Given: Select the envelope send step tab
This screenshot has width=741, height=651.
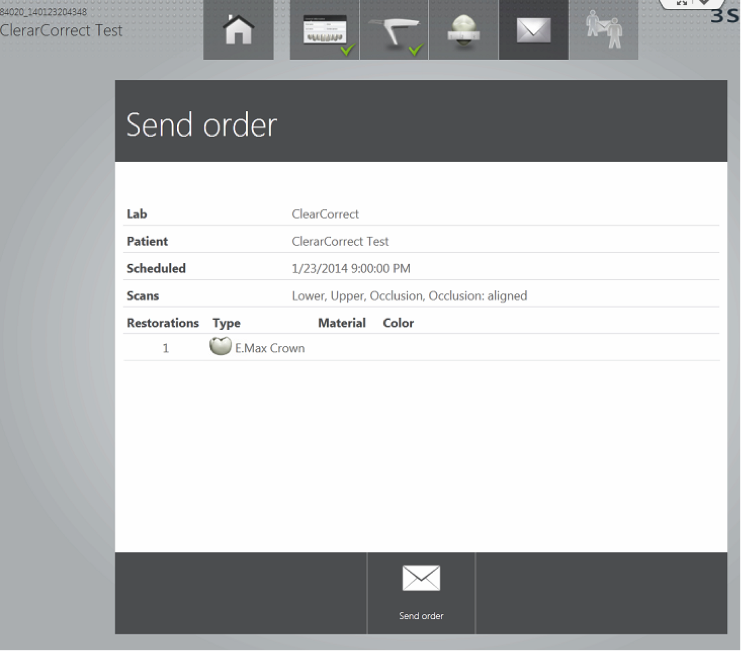Looking at the screenshot, I should point(534,30).
